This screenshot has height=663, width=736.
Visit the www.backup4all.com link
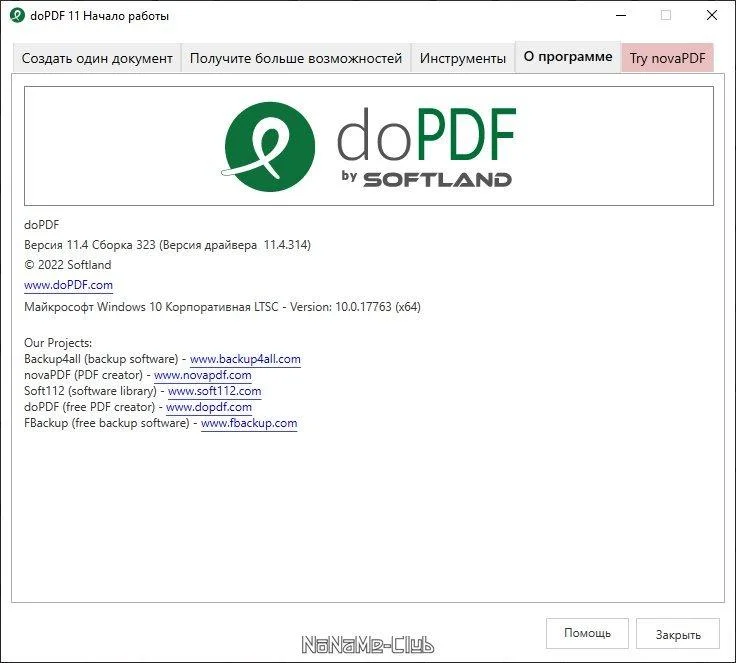[x=245, y=359]
